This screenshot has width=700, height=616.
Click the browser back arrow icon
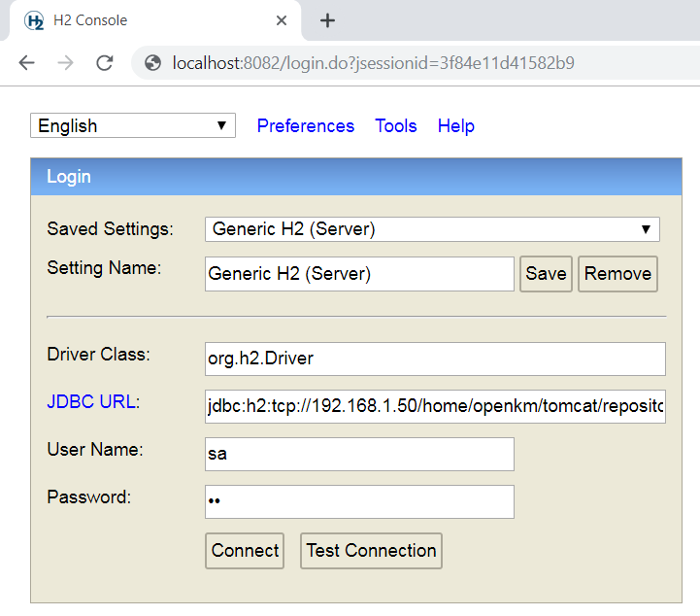pos(26,63)
